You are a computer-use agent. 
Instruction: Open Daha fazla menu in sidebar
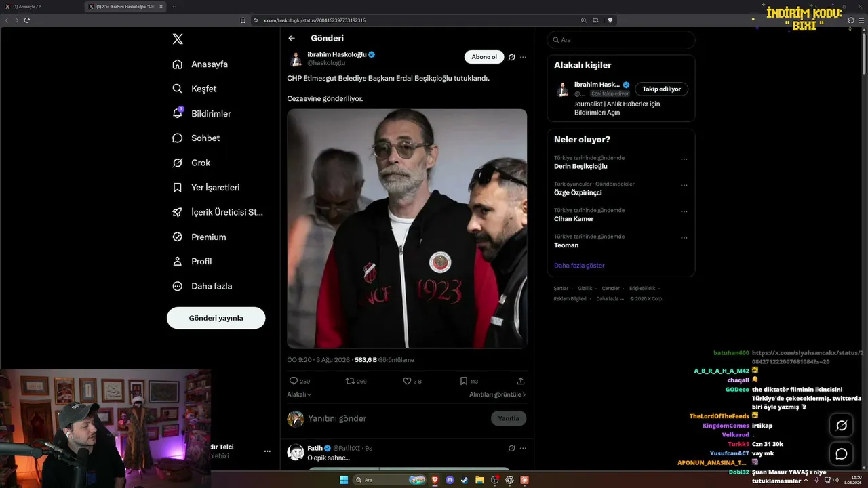[212, 286]
